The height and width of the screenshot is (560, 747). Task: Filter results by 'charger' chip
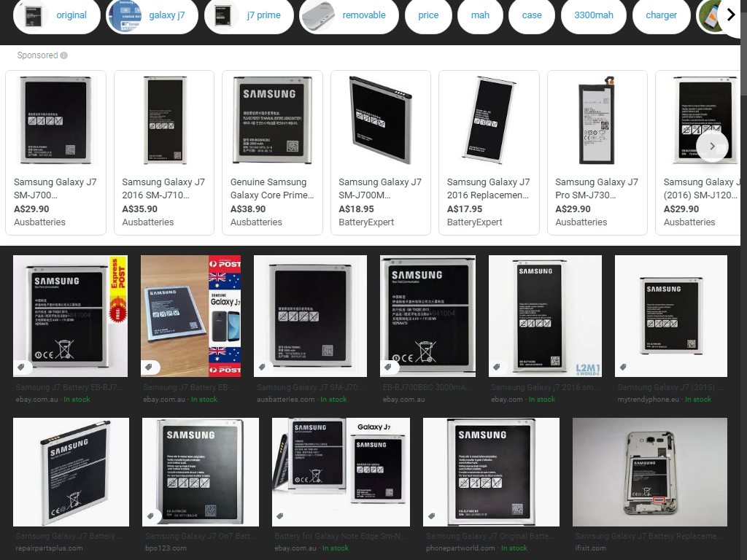(661, 15)
